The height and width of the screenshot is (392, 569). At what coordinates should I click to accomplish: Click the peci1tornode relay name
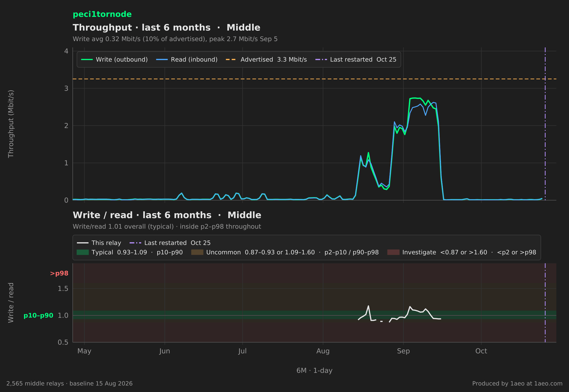(102, 14)
